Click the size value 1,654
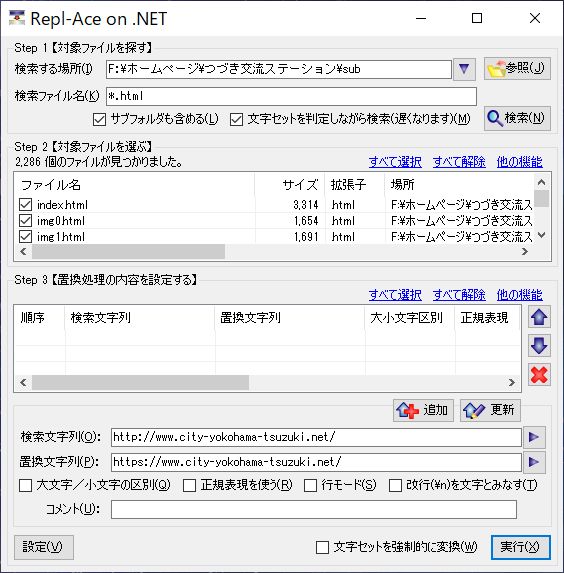Image resolution: width=564 pixels, height=573 pixels. pos(306,221)
